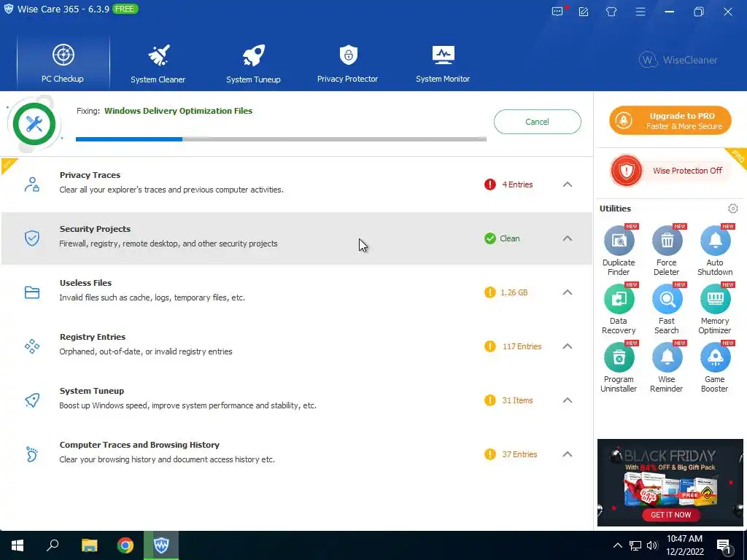This screenshot has height=560, width=747.
Task: Click the edit note icon in title bar
Action: [x=584, y=12]
